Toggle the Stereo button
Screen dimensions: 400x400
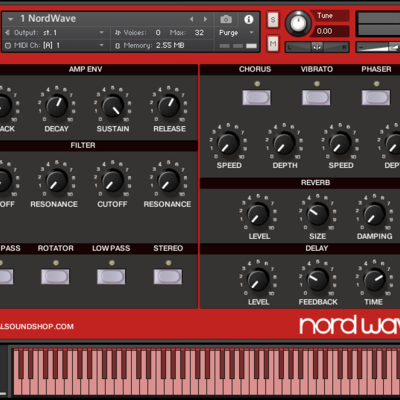[168, 277]
